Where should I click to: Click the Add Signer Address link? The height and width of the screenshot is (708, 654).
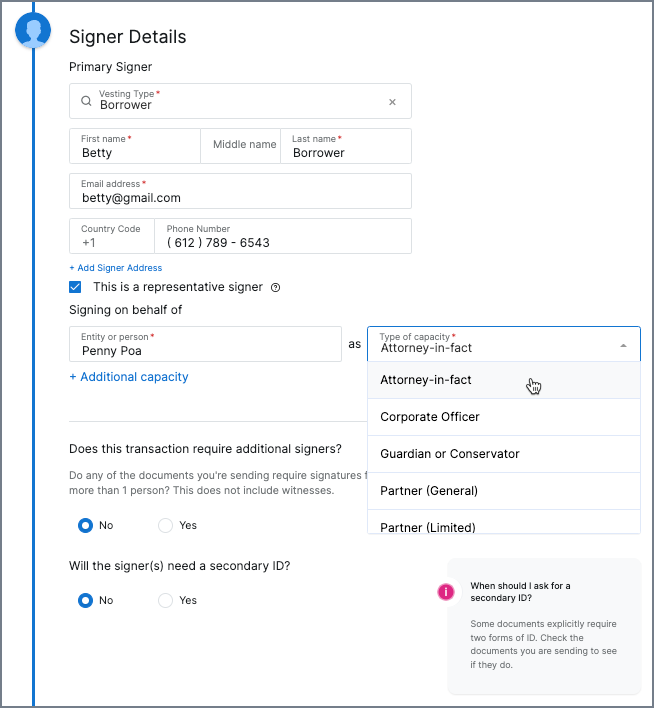pyautogui.click(x=116, y=268)
